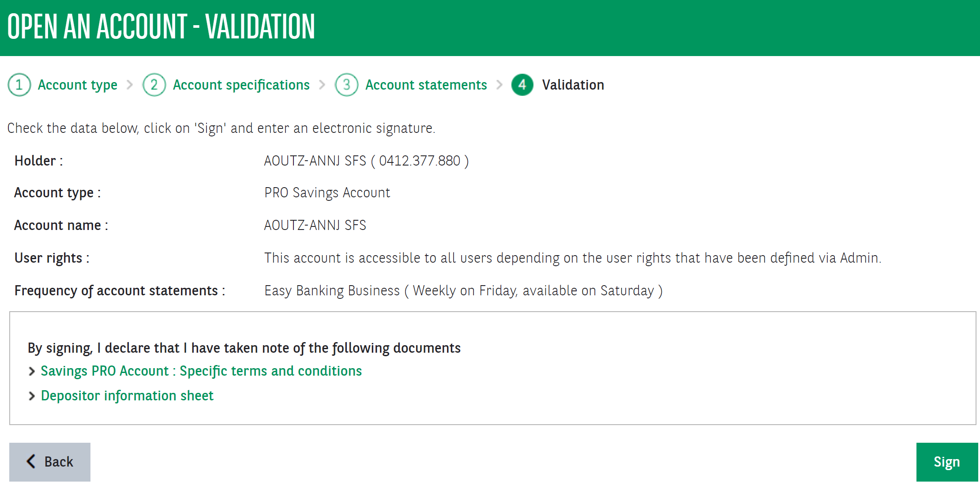Click the chevron after Account specifications step

pos(322,85)
